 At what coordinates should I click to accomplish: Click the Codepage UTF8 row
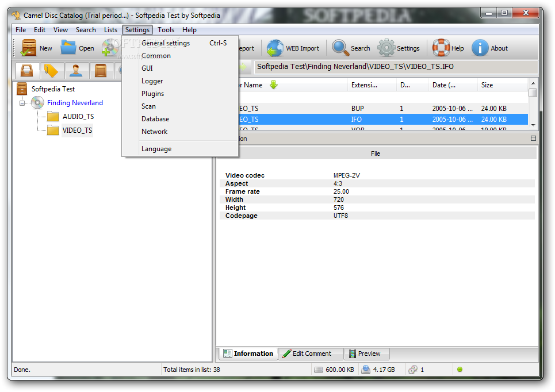click(x=377, y=216)
